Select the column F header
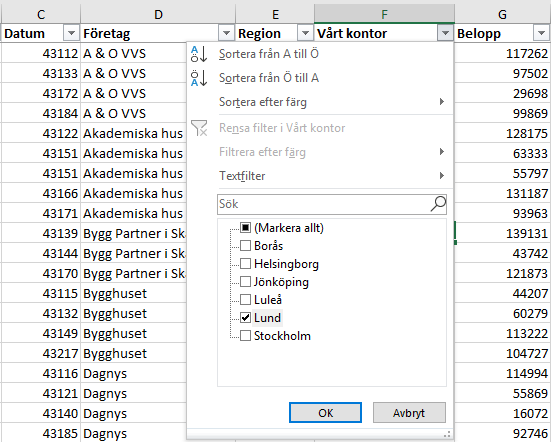Viewport: 551px width, 442px height. tap(384, 14)
